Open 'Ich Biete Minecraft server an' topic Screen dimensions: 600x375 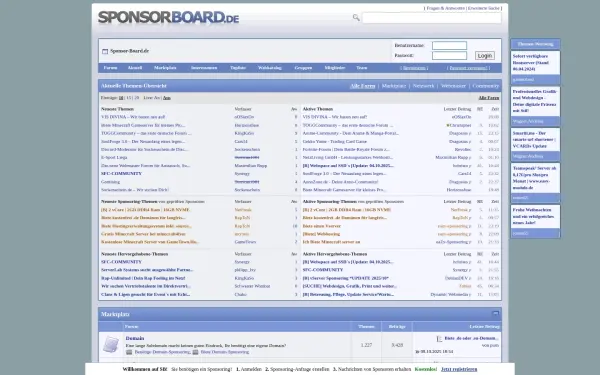[x=331, y=242]
